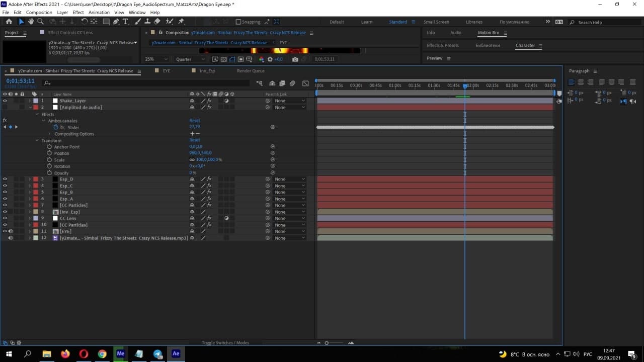644x362 pixels.
Task: Hide the CC Lens layer via eye icon
Action: [x=5, y=218]
